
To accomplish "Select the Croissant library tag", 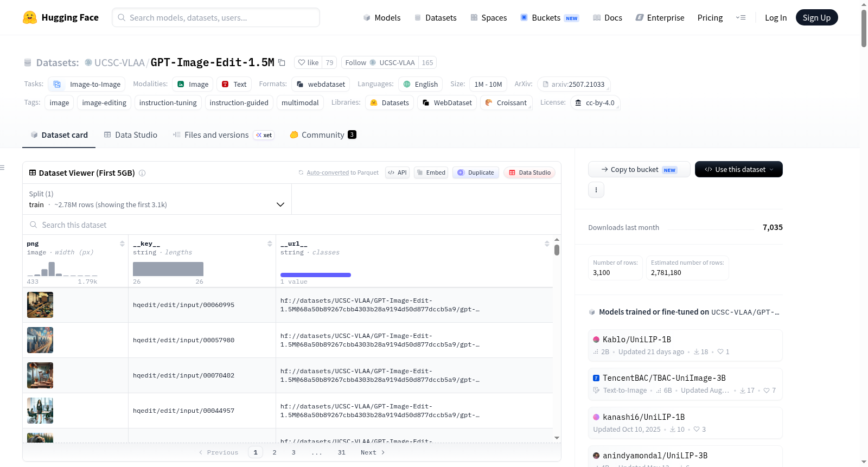I will point(506,103).
